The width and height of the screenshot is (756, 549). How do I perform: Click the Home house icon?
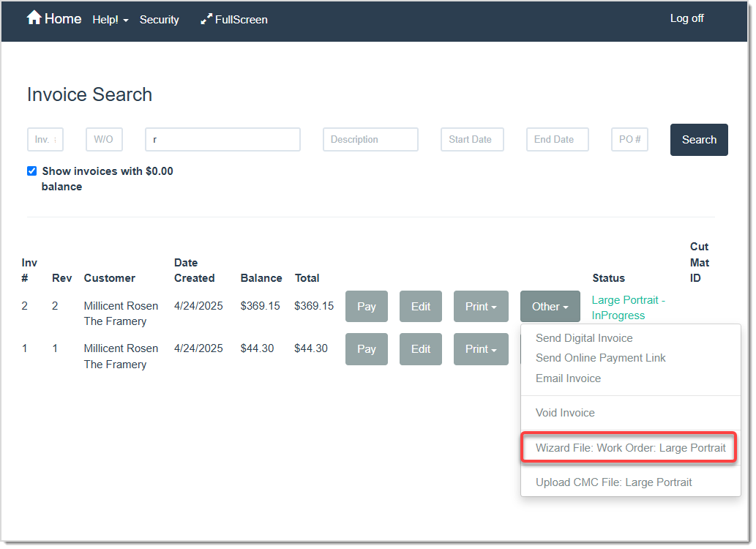(x=34, y=17)
